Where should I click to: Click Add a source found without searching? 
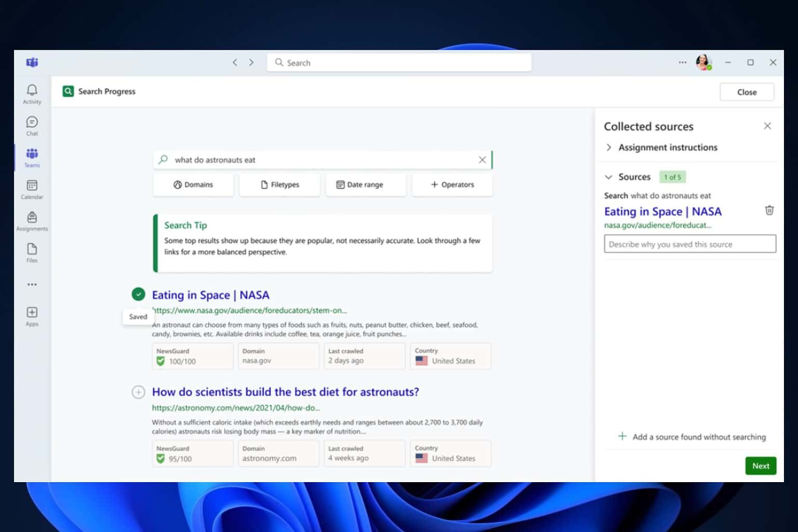coord(691,437)
